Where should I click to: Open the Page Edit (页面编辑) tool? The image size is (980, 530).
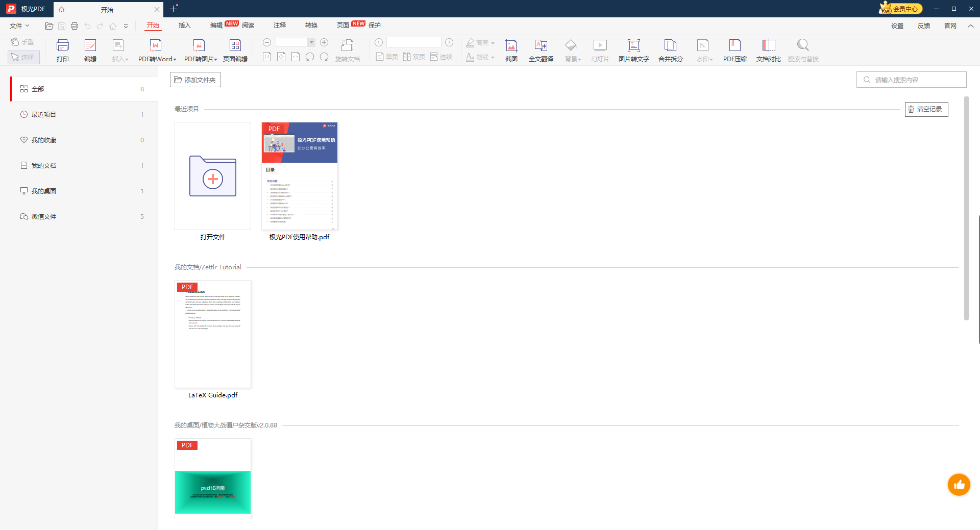pos(235,50)
